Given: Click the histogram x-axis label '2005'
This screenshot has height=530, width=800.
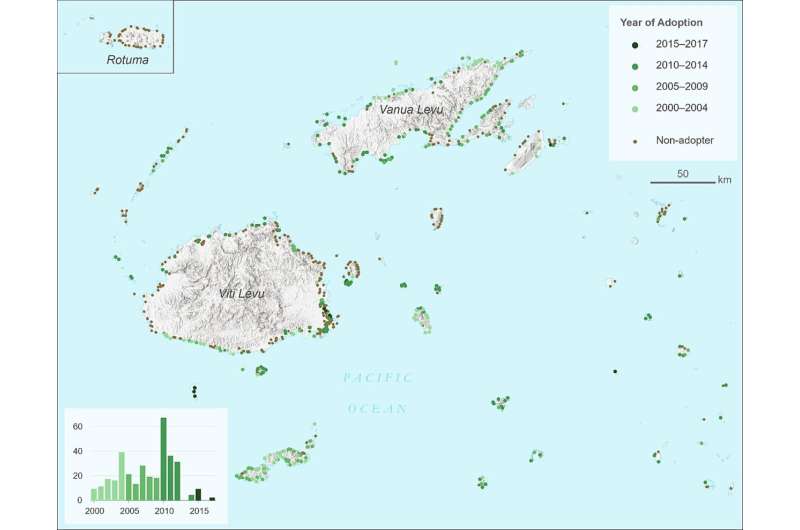Looking at the screenshot, I should click(x=129, y=511).
